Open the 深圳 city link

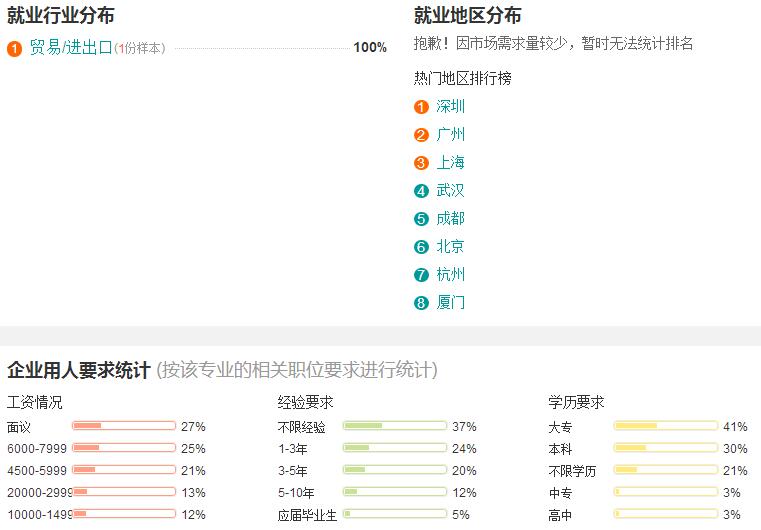(450, 106)
